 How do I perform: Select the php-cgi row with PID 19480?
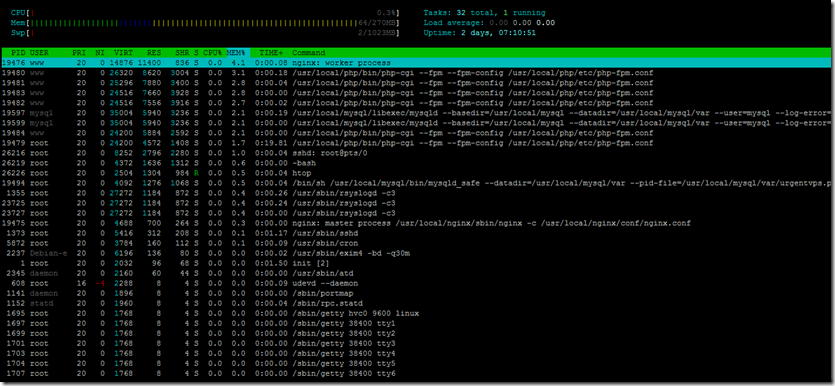point(416,73)
